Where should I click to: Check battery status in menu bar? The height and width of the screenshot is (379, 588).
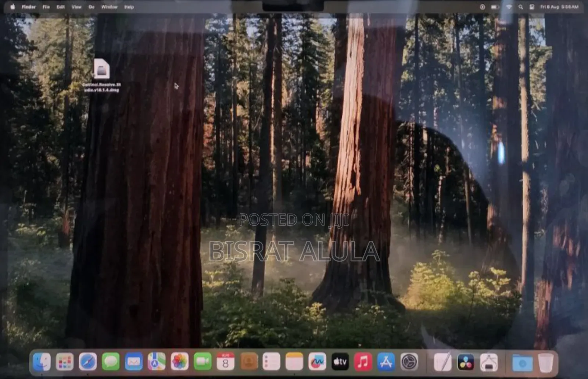coord(494,6)
